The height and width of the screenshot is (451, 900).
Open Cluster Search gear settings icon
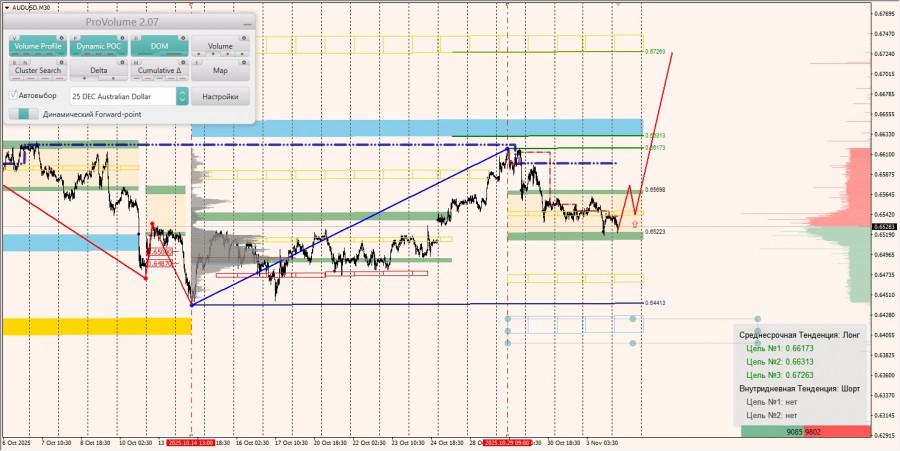tap(60, 63)
